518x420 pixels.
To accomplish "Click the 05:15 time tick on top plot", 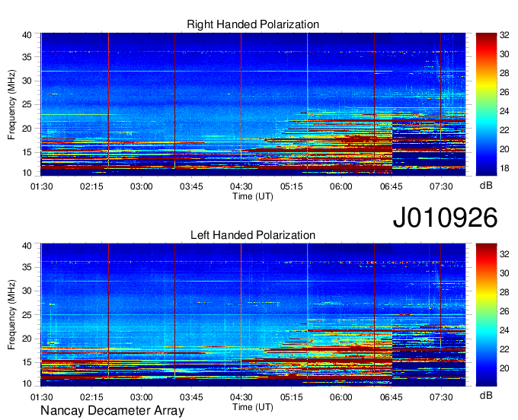I will point(291,186).
